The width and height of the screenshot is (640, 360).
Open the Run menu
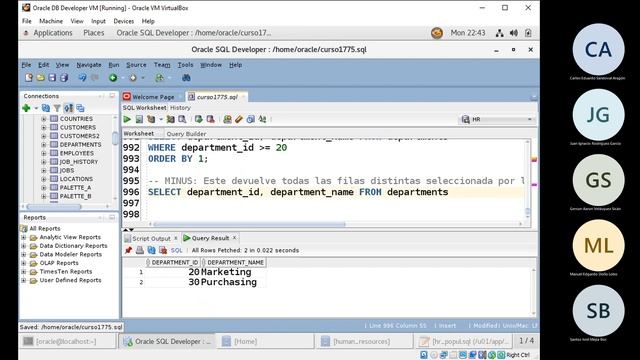tap(114, 65)
